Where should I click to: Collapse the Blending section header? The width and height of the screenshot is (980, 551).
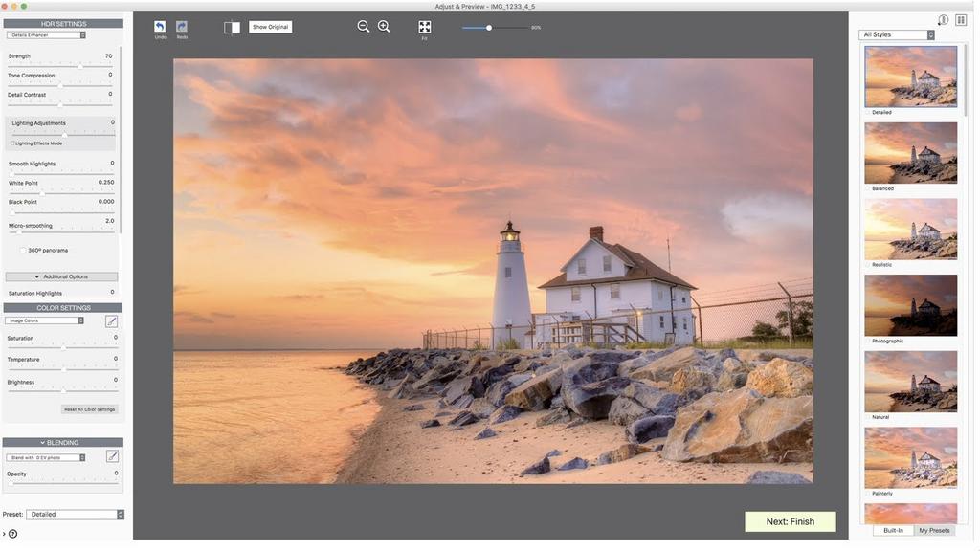coord(62,443)
